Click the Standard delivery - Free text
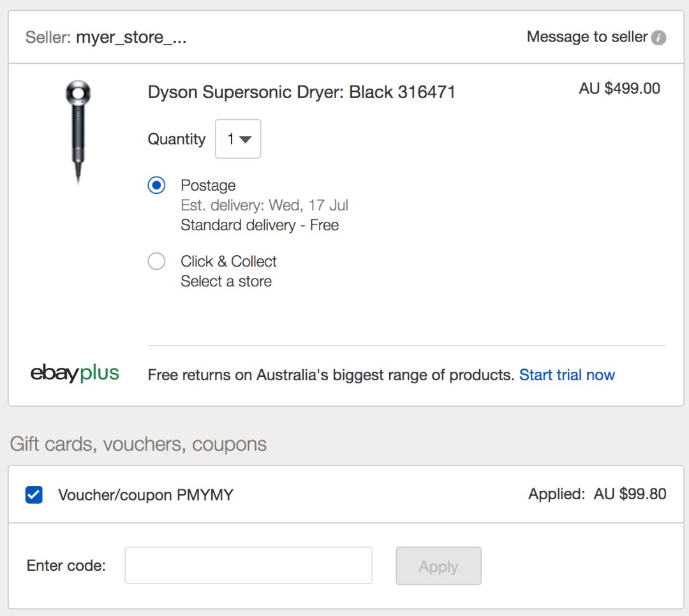689x616 pixels. [259, 225]
